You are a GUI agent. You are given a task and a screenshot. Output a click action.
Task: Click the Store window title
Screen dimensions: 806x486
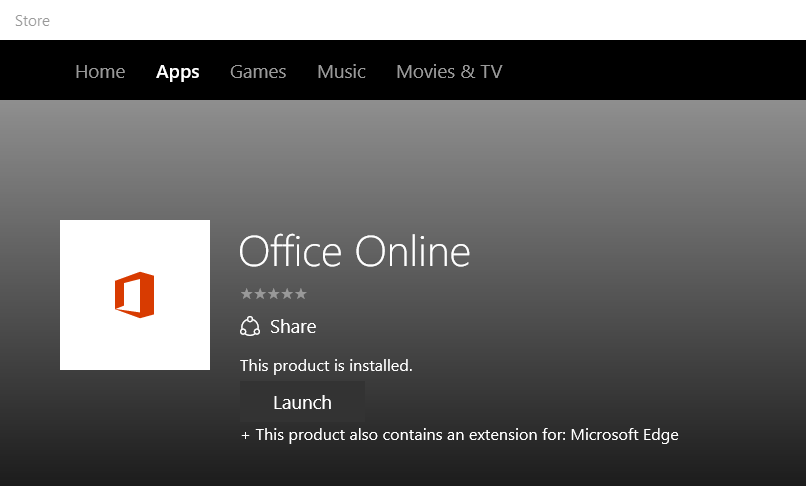[32, 21]
